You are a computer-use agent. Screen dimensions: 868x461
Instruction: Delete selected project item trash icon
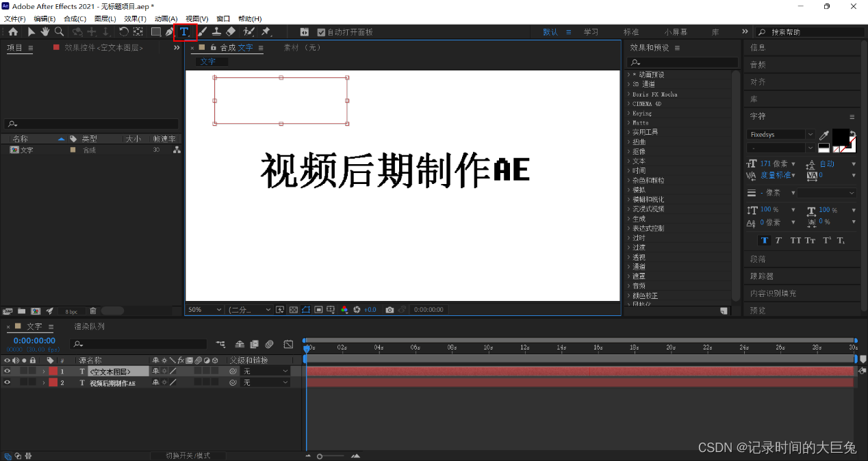coord(93,311)
